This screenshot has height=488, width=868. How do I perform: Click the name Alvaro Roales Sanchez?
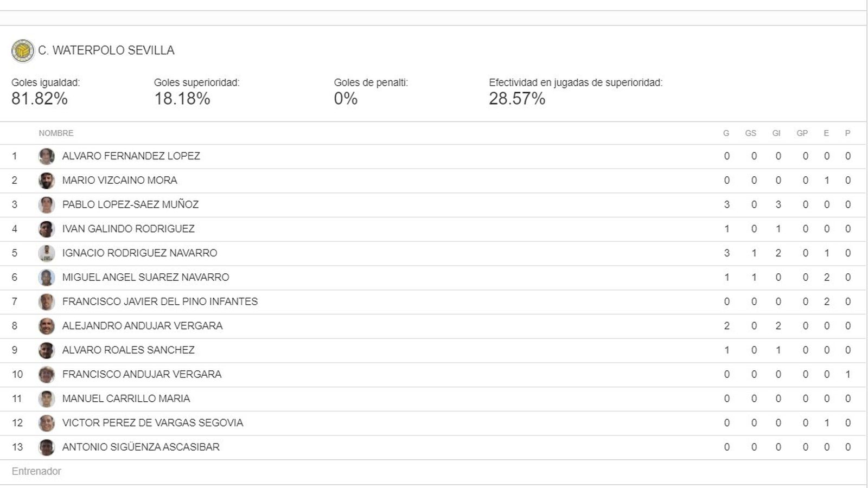click(x=128, y=350)
